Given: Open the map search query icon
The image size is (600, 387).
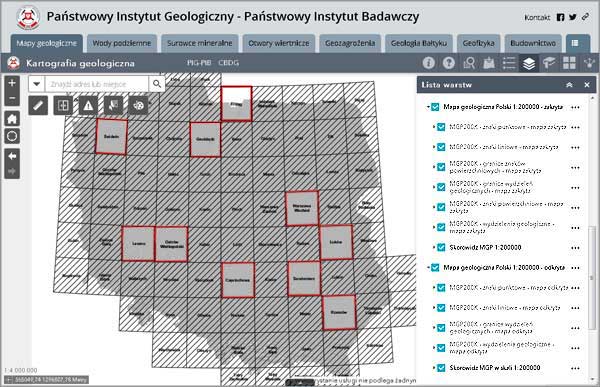Looking at the screenshot, I should (x=469, y=63).
